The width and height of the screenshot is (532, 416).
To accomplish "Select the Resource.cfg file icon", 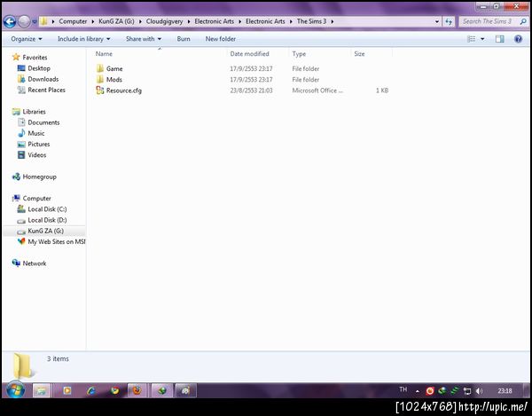I will click(x=99, y=90).
